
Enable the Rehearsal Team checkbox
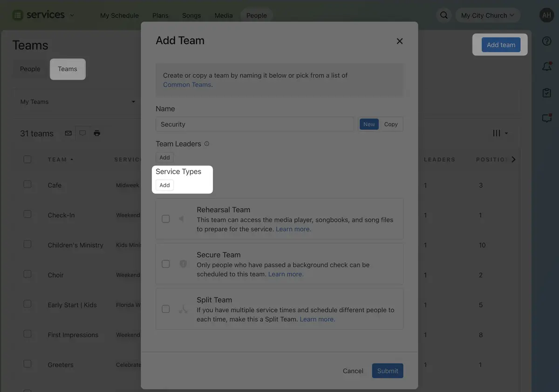[166, 219]
